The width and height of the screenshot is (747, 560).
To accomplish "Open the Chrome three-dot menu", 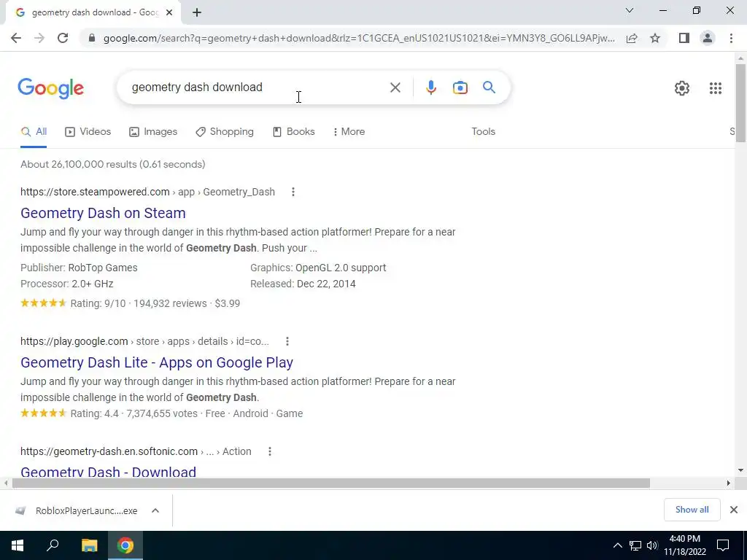I will click(731, 38).
